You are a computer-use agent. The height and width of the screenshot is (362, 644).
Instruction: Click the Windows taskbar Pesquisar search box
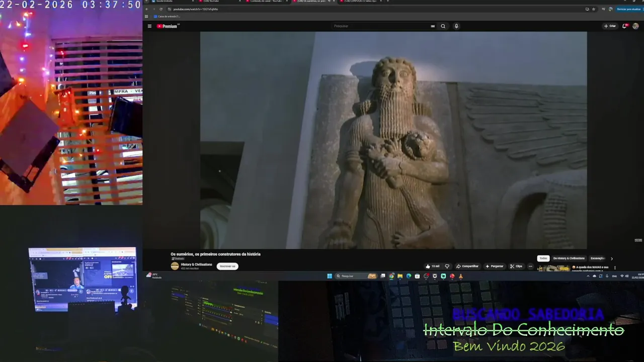click(x=356, y=276)
